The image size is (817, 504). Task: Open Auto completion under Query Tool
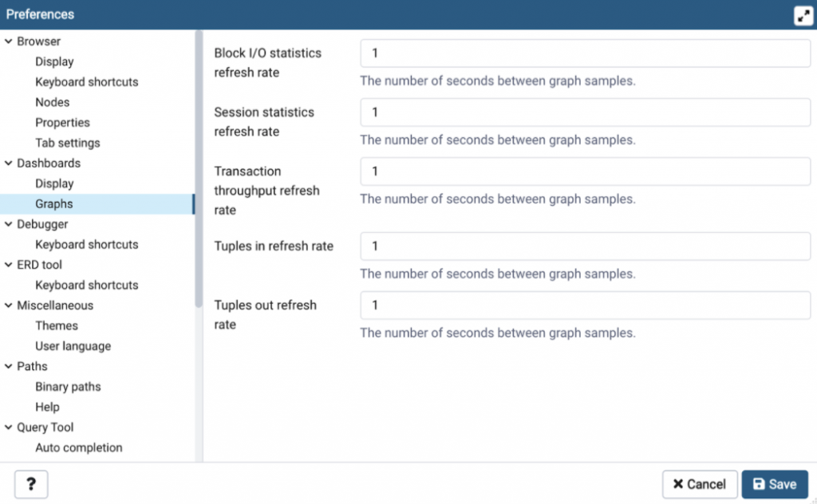[x=78, y=447]
